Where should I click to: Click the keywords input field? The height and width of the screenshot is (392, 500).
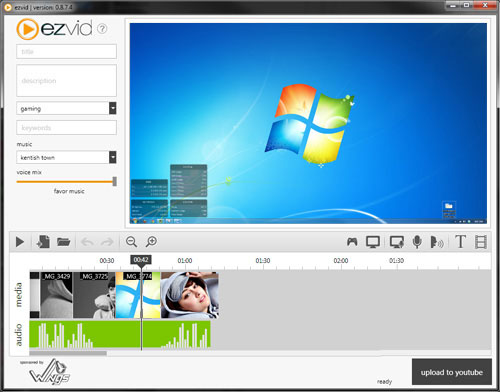click(x=66, y=128)
